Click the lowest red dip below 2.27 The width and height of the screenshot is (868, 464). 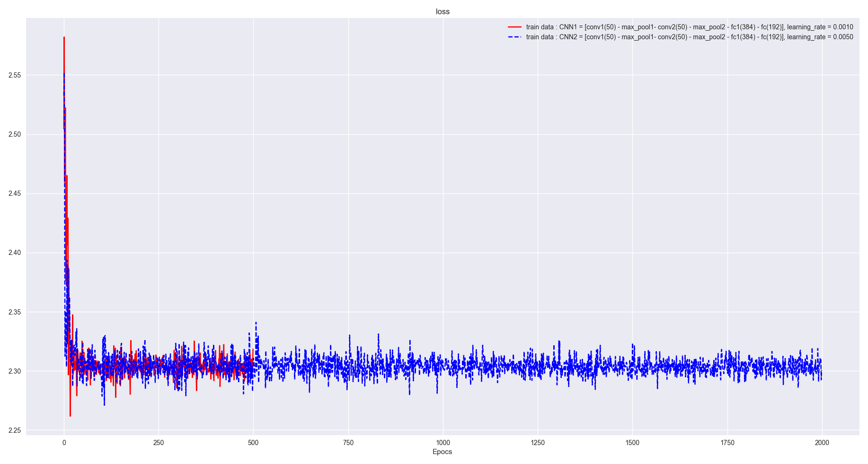pyautogui.click(x=70, y=415)
